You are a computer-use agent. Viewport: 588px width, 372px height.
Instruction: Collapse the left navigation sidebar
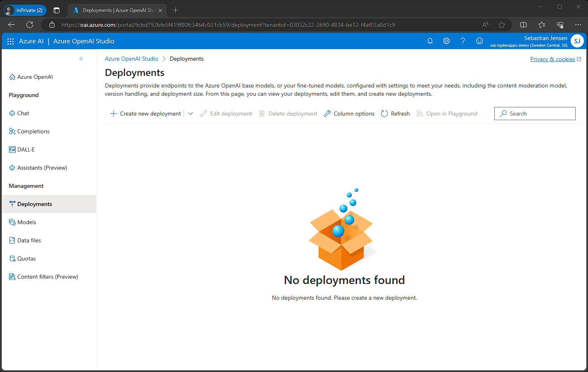tap(81, 59)
